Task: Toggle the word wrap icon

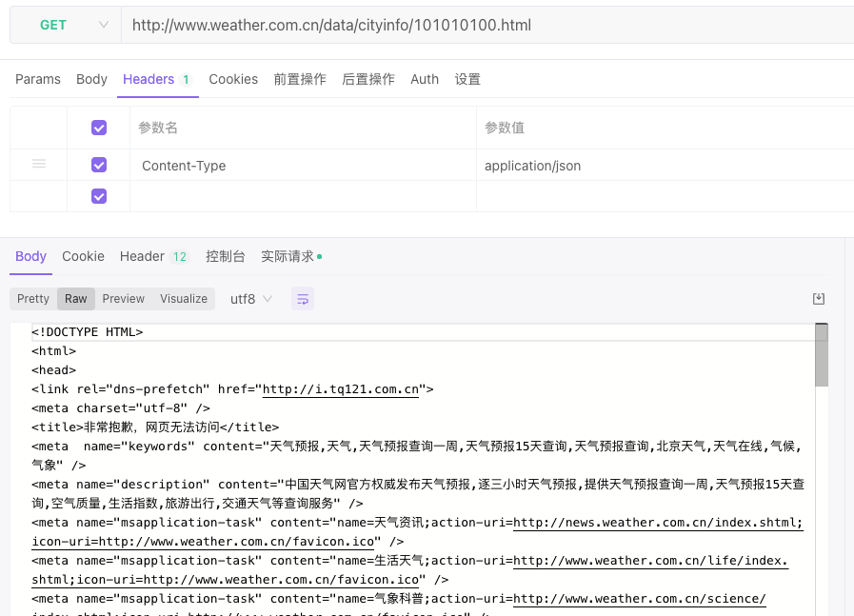Action: 303,299
